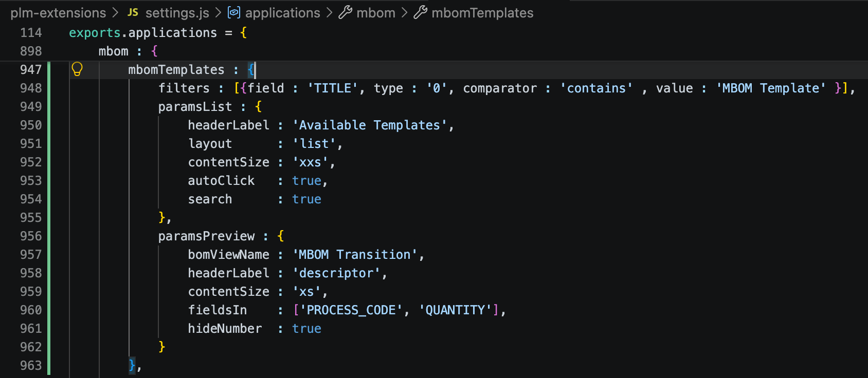The height and width of the screenshot is (378, 868).
Task: Click the lightbulb code action icon
Action: click(x=77, y=69)
